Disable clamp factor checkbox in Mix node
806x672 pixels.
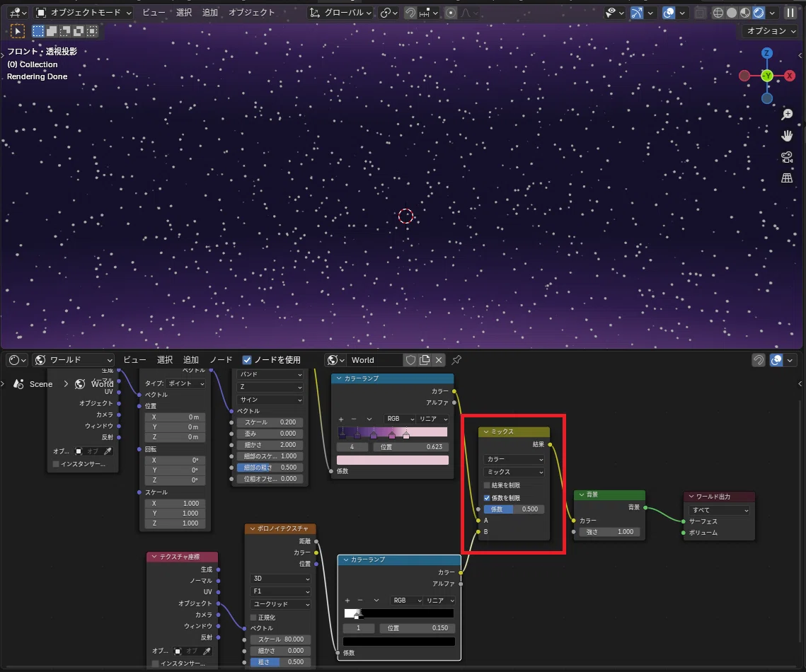tap(487, 498)
